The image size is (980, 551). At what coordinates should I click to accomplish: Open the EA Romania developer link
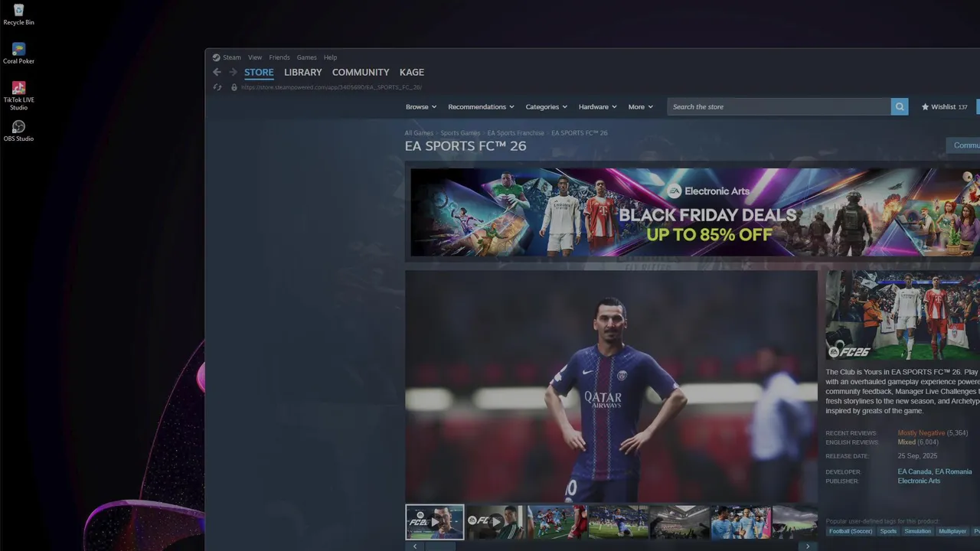(x=953, y=472)
